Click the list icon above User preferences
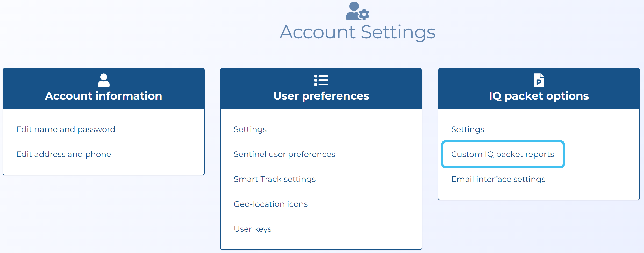 coord(321,80)
